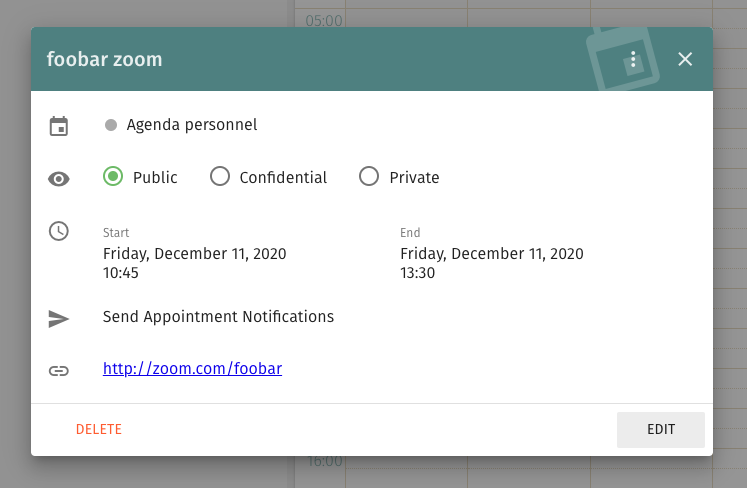Click the Agenda personnel calendar name
This screenshot has width=747, height=488.
tap(192, 125)
